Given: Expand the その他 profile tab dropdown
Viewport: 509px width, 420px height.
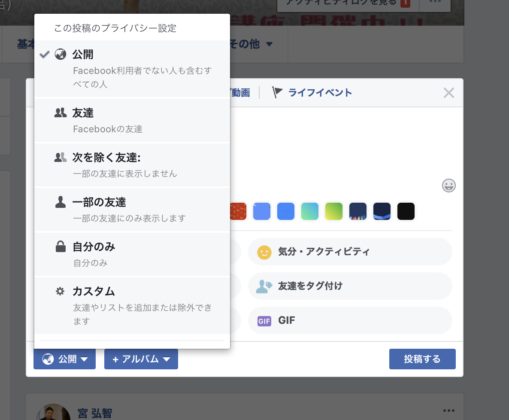Looking at the screenshot, I should click(x=251, y=44).
